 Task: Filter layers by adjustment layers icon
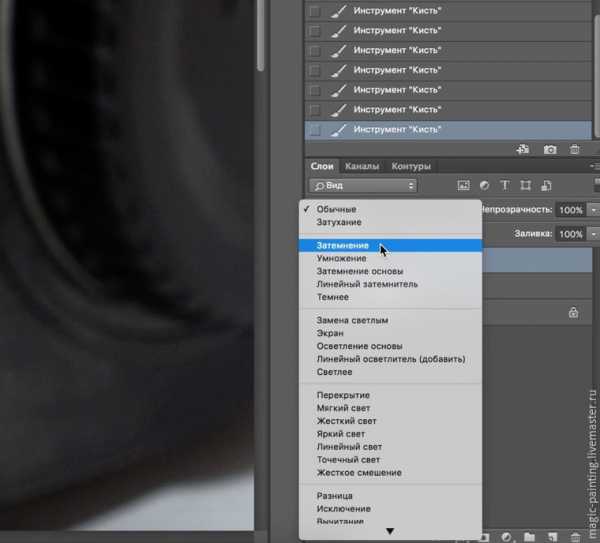pos(484,186)
